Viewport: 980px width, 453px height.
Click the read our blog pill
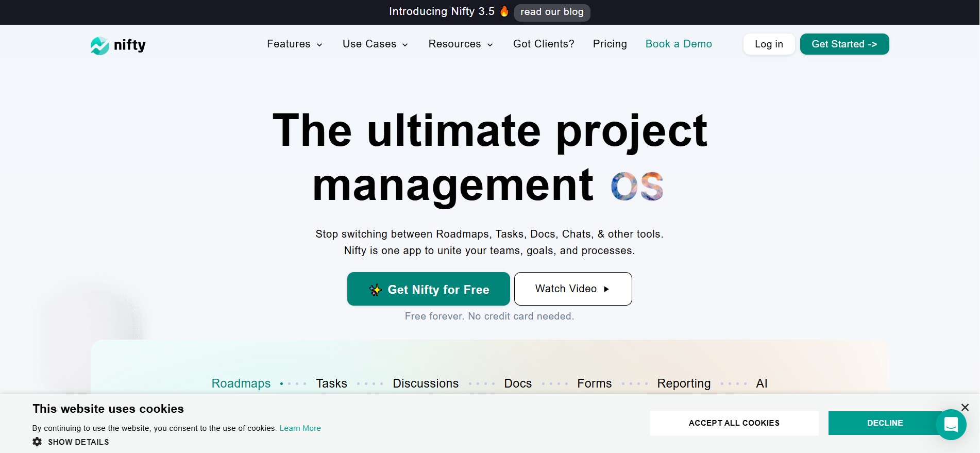[x=552, y=12]
